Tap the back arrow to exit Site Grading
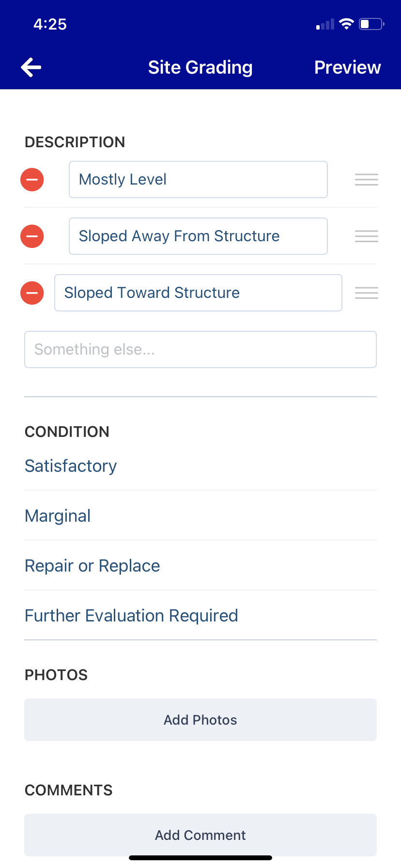Viewport: 401px width, 868px height. pos(31,67)
